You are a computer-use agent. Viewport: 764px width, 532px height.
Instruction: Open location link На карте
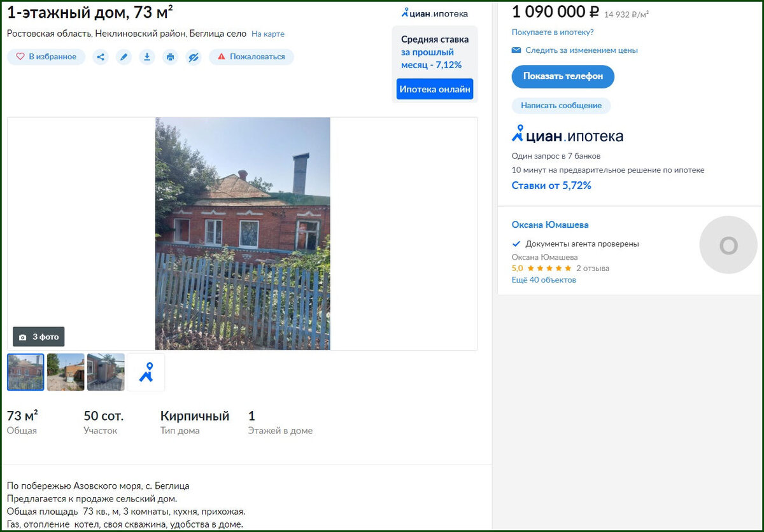tap(268, 34)
